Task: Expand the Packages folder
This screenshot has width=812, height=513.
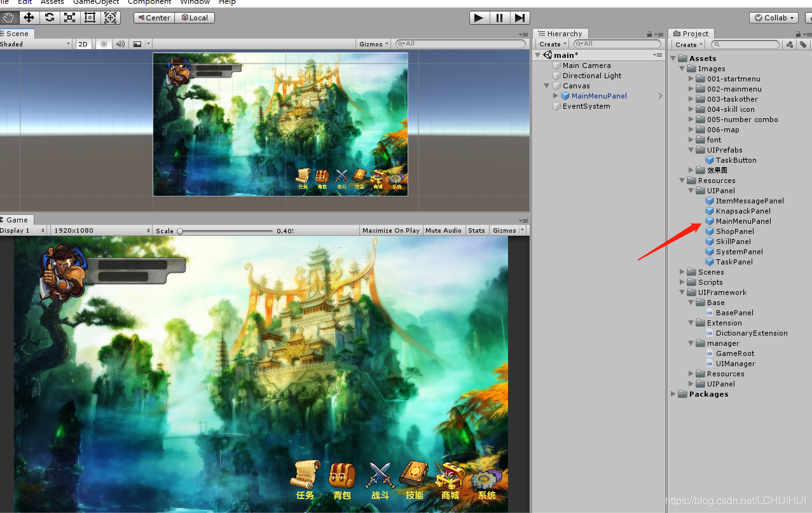Action: [674, 394]
